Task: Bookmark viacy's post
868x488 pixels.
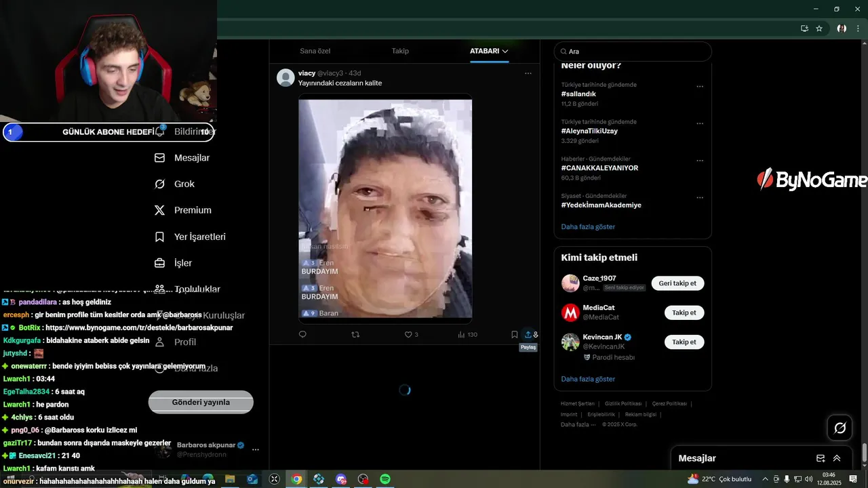Action: (515, 334)
